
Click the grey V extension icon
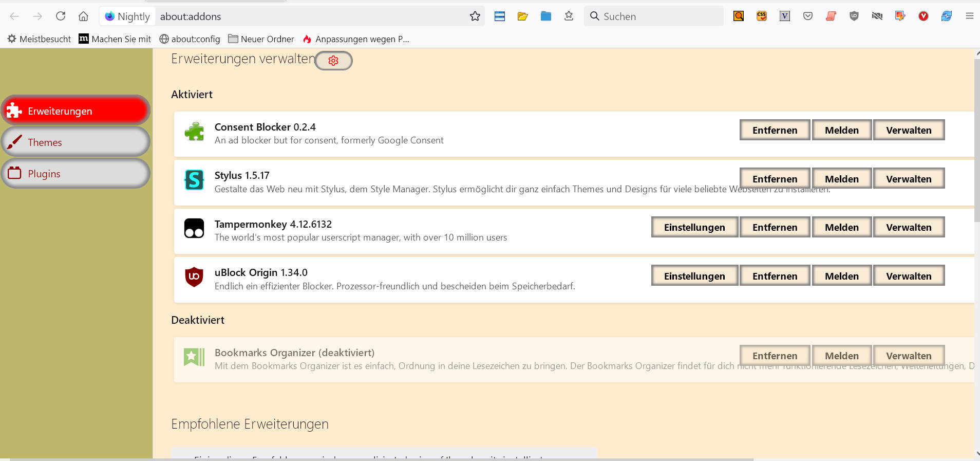pyautogui.click(x=785, y=16)
